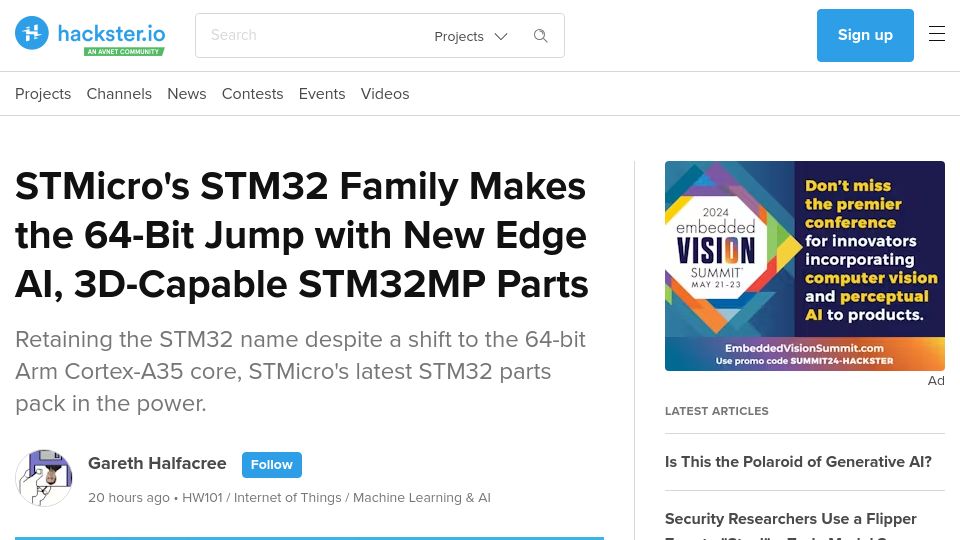The width and height of the screenshot is (960, 540).
Task: Open the Videos section
Action: tap(384, 94)
